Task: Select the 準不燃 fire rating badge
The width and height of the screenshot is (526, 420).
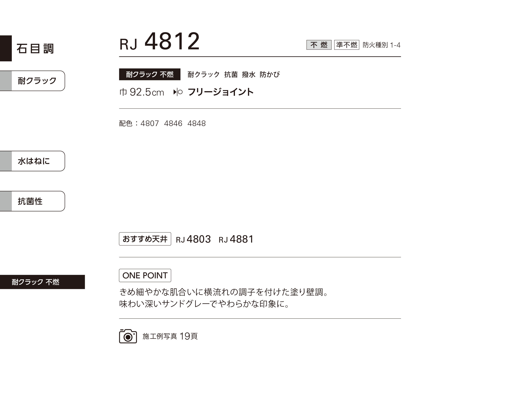Action: coord(346,45)
